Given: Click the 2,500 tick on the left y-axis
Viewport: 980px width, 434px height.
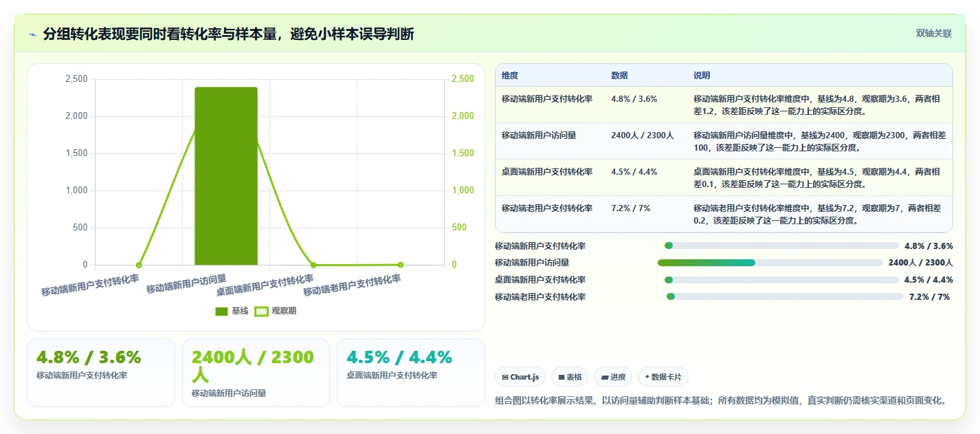Looking at the screenshot, I should point(76,79).
